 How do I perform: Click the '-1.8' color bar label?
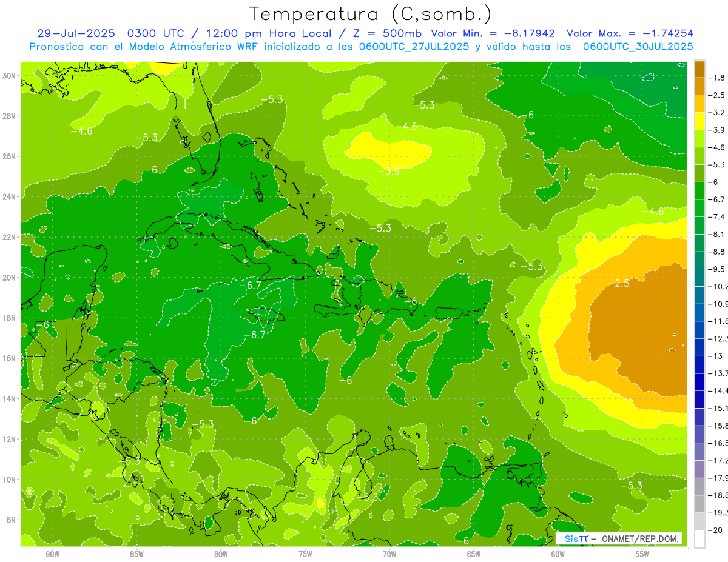[x=718, y=78]
